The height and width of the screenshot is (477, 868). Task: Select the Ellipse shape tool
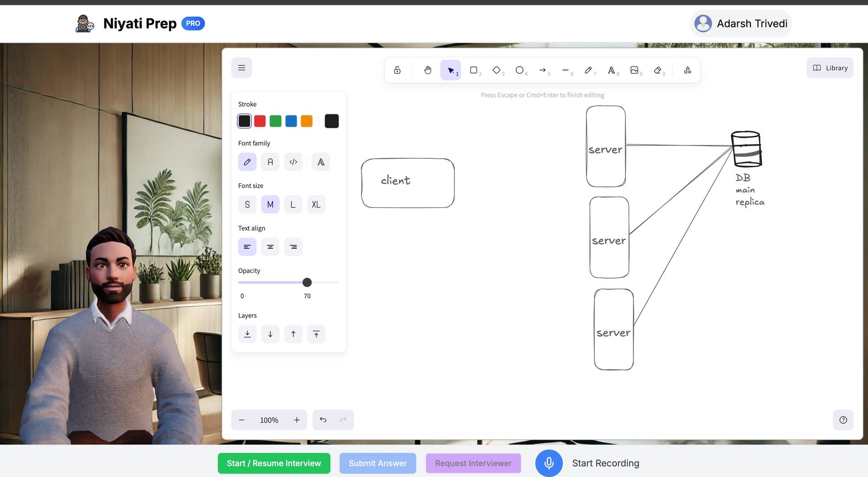point(519,70)
